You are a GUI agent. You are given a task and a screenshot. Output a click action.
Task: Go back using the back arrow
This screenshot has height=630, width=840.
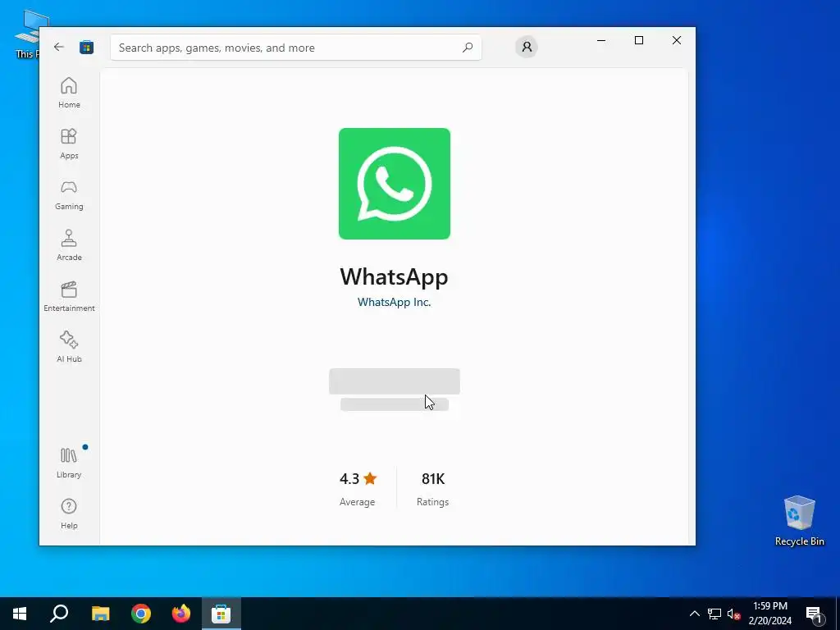point(59,47)
